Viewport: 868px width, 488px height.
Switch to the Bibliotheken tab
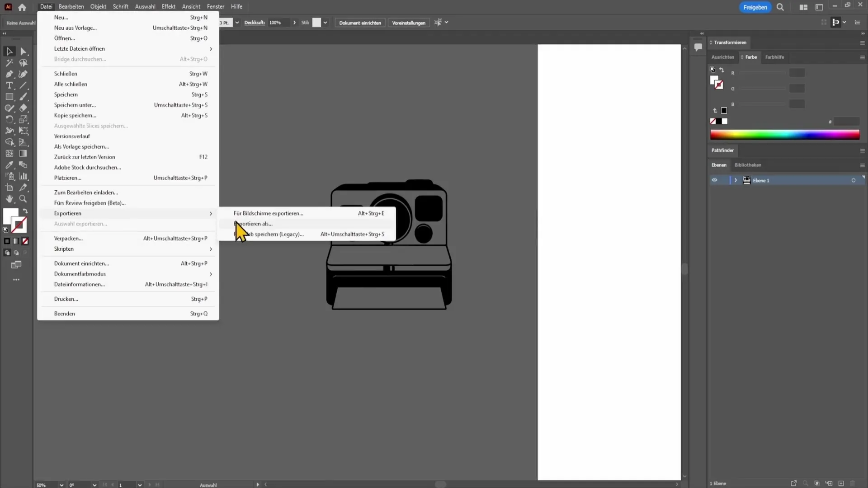[748, 165]
